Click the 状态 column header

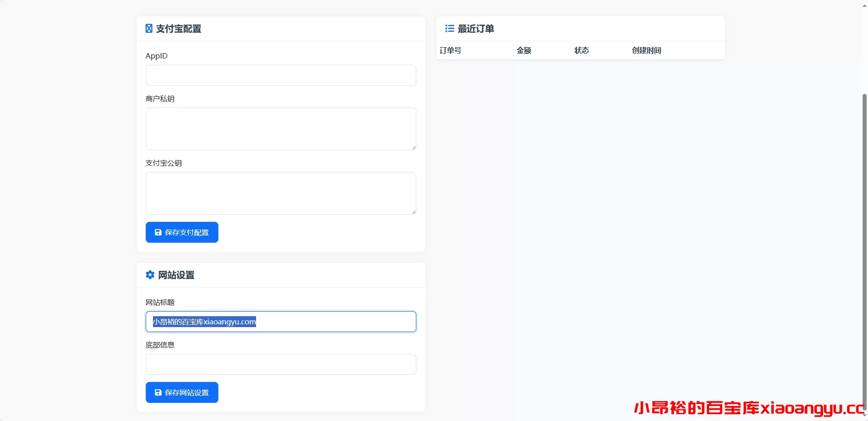pos(582,50)
